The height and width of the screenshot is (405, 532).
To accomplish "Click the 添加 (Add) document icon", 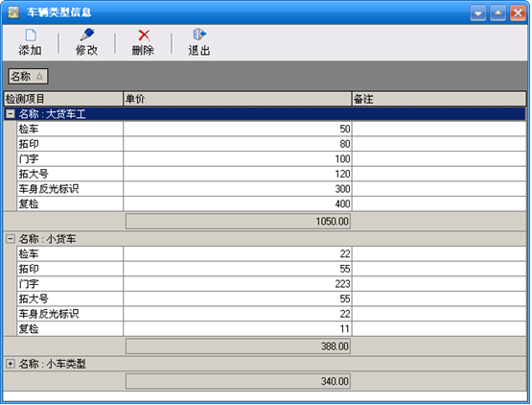I will coord(31,35).
